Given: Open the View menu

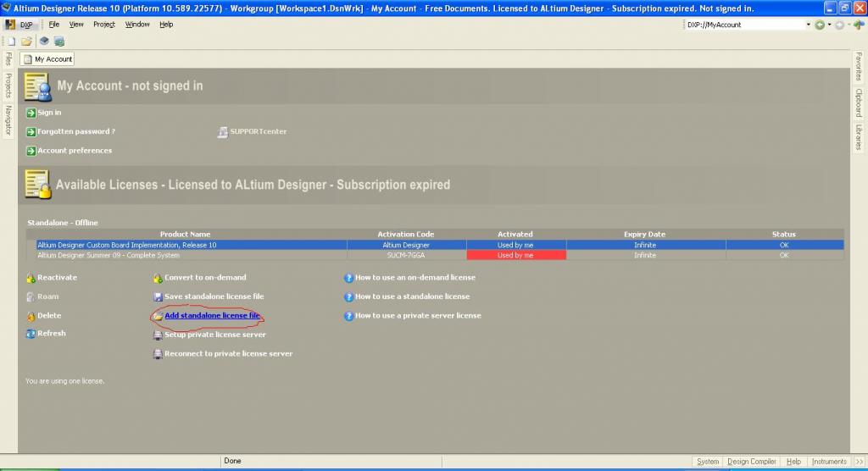Looking at the screenshot, I should (x=76, y=25).
